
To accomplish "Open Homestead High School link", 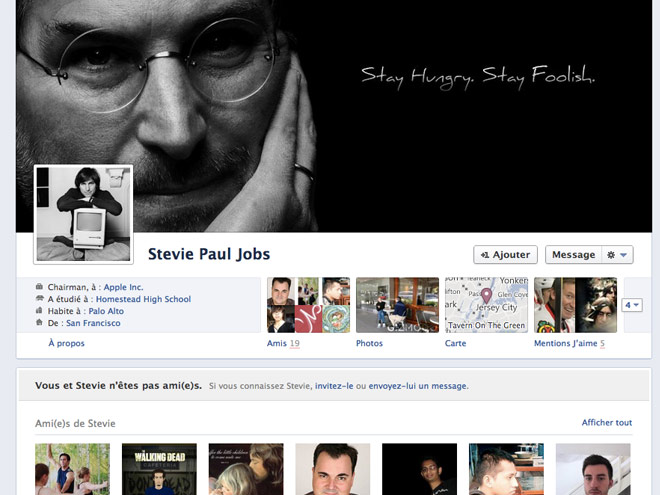I will point(143,299).
